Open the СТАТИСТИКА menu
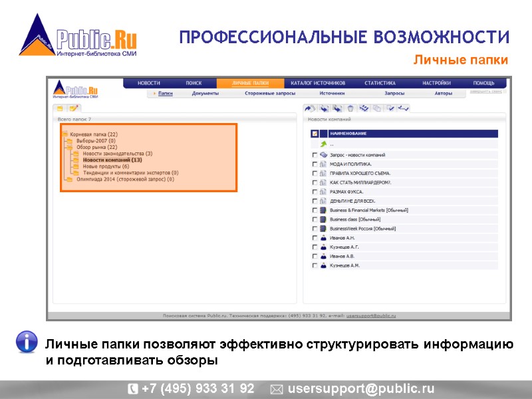The height and width of the screenshot is (399, 532). tap(380, 82)
